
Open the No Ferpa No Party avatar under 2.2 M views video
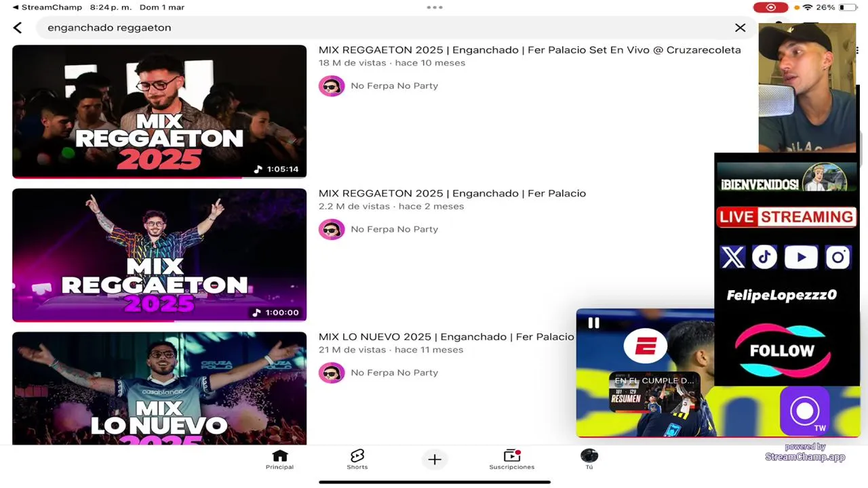332,229
